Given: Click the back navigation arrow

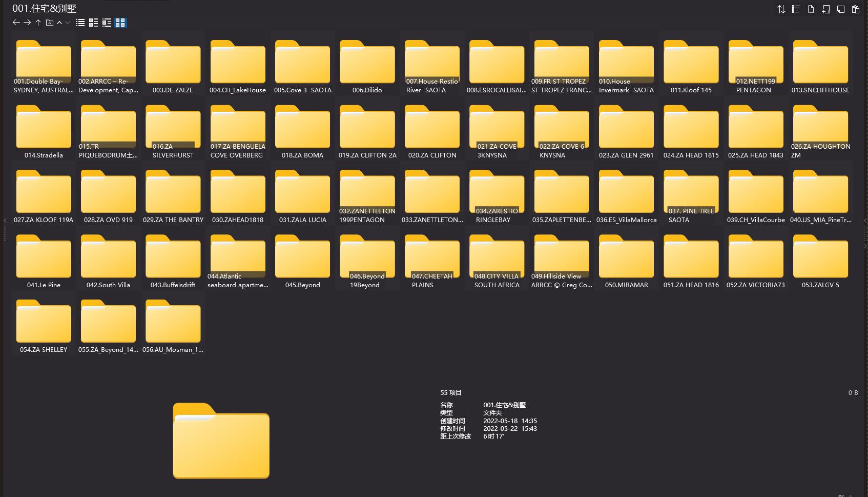Looking at the screenshot, I should tap(16, 23).
